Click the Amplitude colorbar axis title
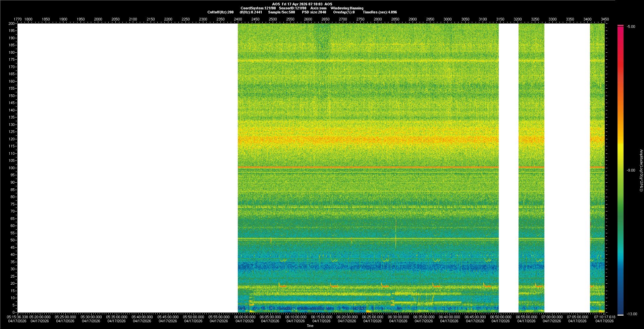Screen dimensions: 644x329 (x=641, y=170)
